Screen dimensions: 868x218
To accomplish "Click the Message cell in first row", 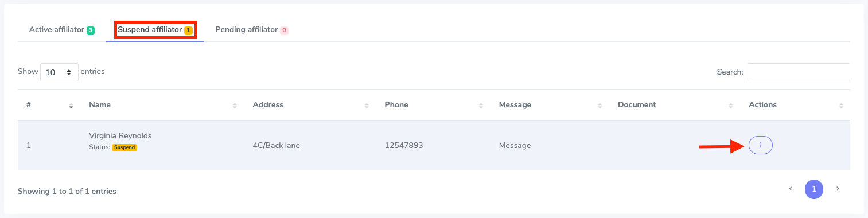I will point(515,146).
